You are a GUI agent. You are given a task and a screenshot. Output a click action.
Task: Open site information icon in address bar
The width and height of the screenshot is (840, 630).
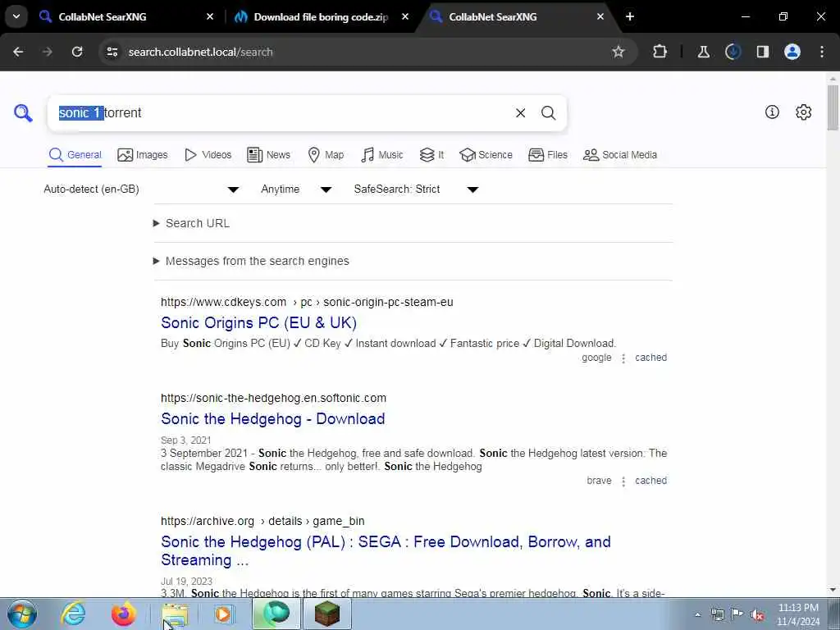tap(112, 52)
